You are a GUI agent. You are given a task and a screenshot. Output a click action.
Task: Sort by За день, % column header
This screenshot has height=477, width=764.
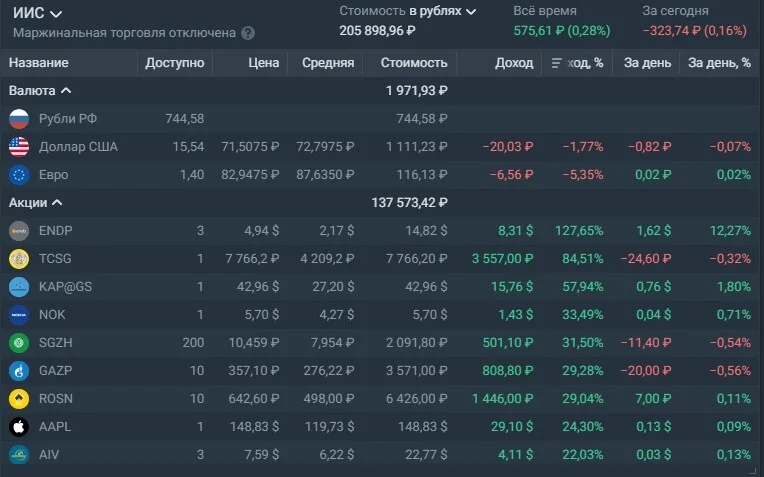coord(719,63)
